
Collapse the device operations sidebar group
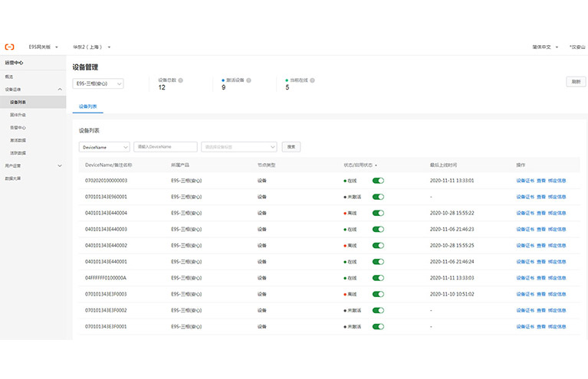[60, 89]
